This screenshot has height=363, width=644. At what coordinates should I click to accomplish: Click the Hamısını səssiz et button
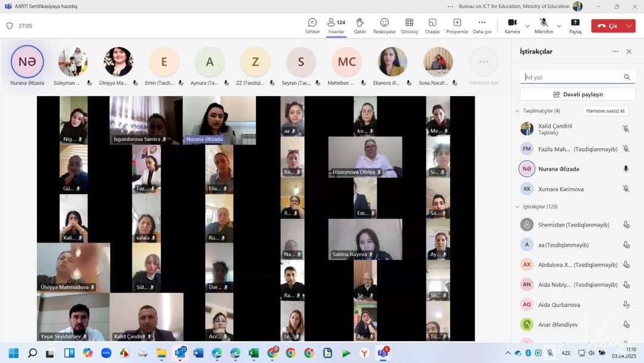605,111
